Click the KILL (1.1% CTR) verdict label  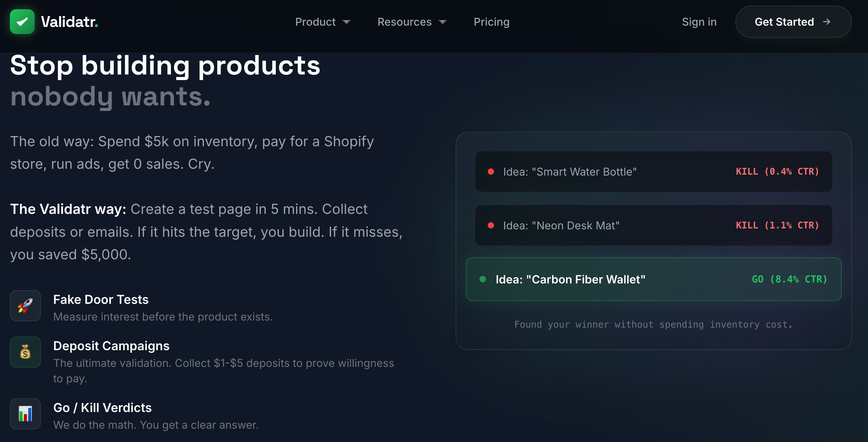777,225
